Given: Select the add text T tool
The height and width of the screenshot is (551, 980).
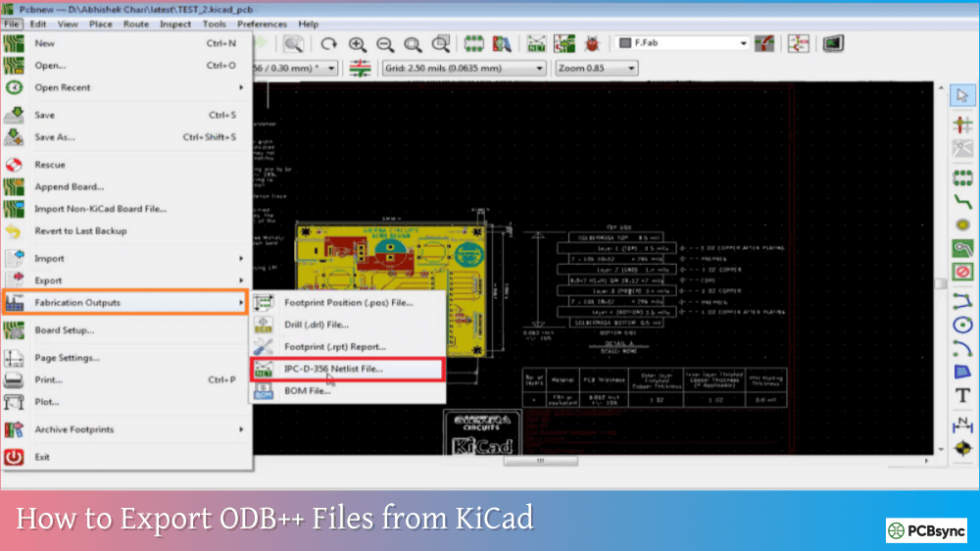Looking at the screenshot, I should (962, 395).
